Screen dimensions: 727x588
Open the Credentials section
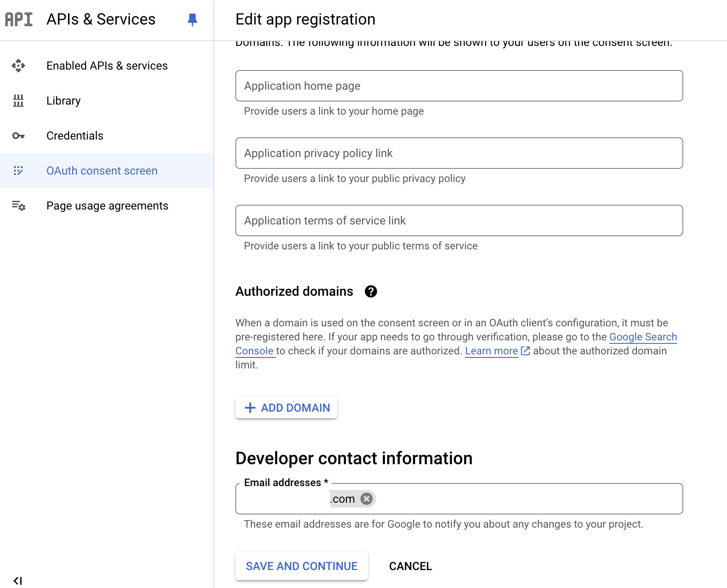(74, 136)
